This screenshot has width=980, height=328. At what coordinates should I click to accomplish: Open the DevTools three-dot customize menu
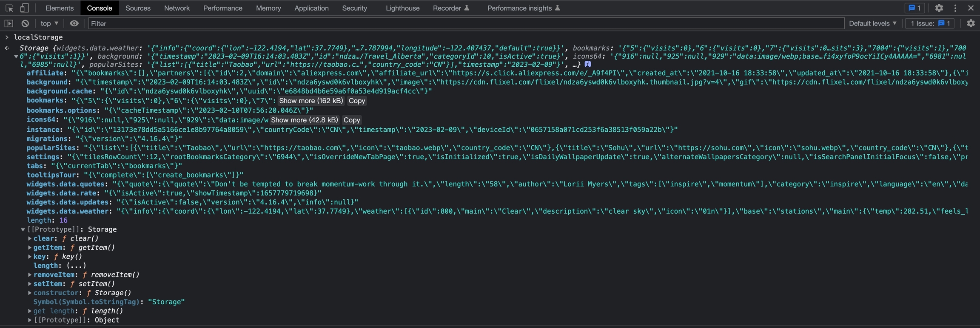(955, 8)
